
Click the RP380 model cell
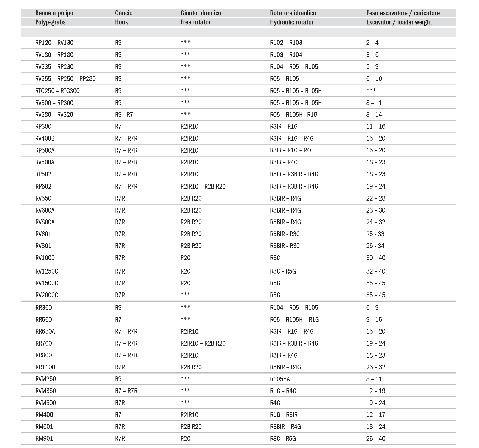[x=43, y=127]
